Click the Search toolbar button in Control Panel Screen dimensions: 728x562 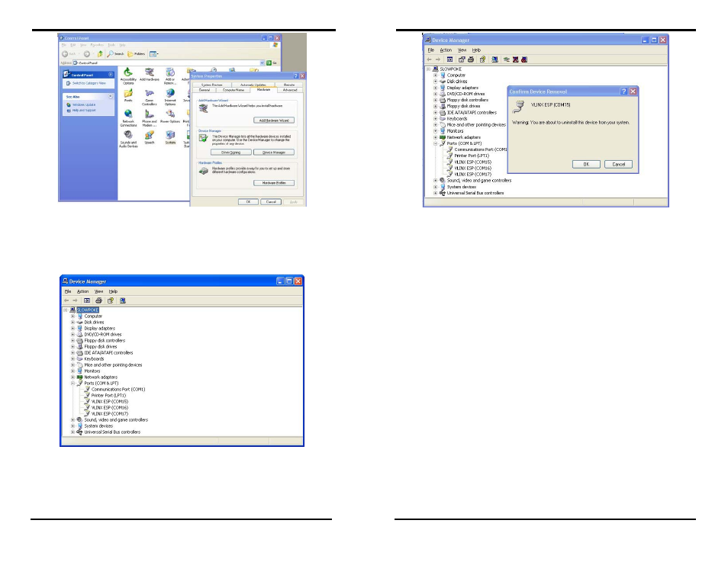coord(115,54)
